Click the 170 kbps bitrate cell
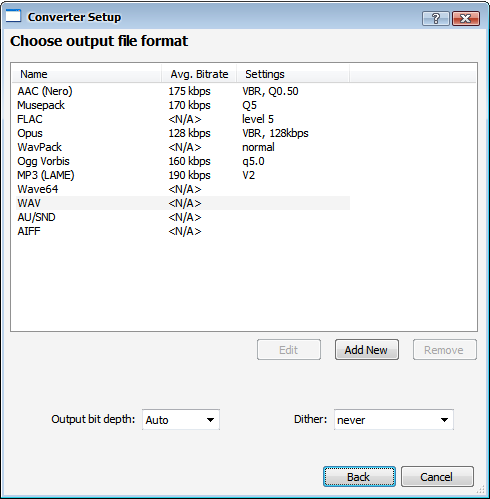This screenshot has width=490, height=499. (x=189, y=105)
